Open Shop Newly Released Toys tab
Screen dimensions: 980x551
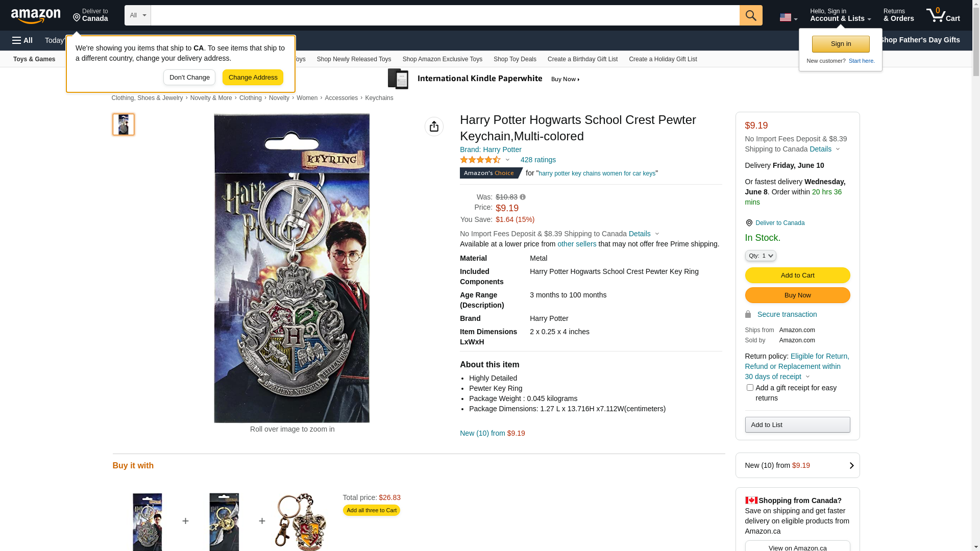(354, 59)
